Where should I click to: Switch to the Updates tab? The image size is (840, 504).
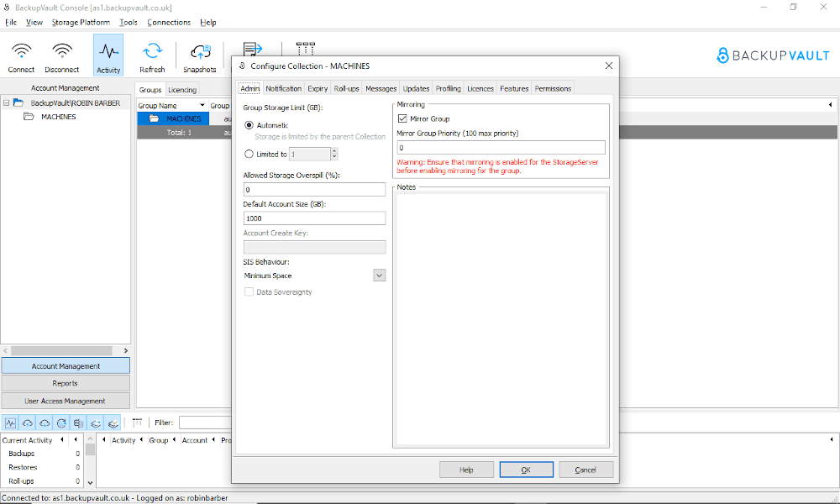point(416,88)
